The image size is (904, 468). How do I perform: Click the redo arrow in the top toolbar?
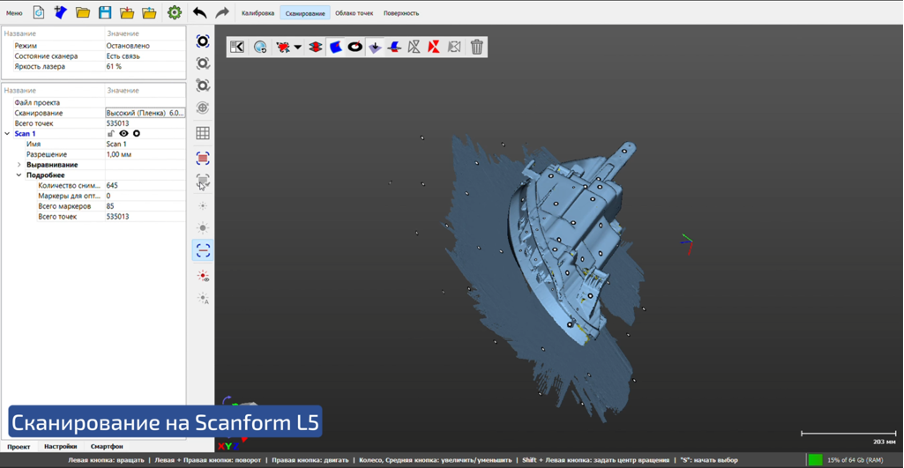221,13
